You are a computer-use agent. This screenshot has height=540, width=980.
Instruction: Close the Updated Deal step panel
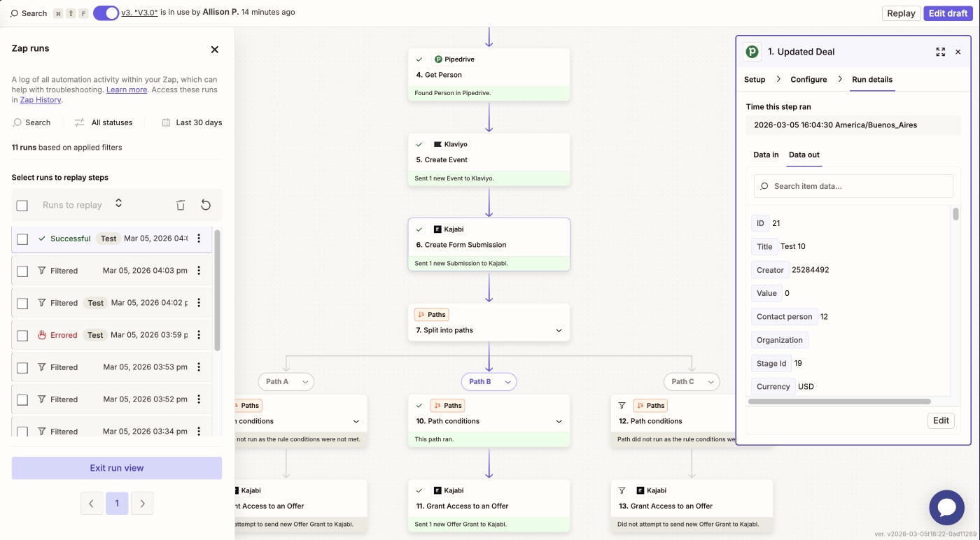pyautogui.click(x=958, y=52)
